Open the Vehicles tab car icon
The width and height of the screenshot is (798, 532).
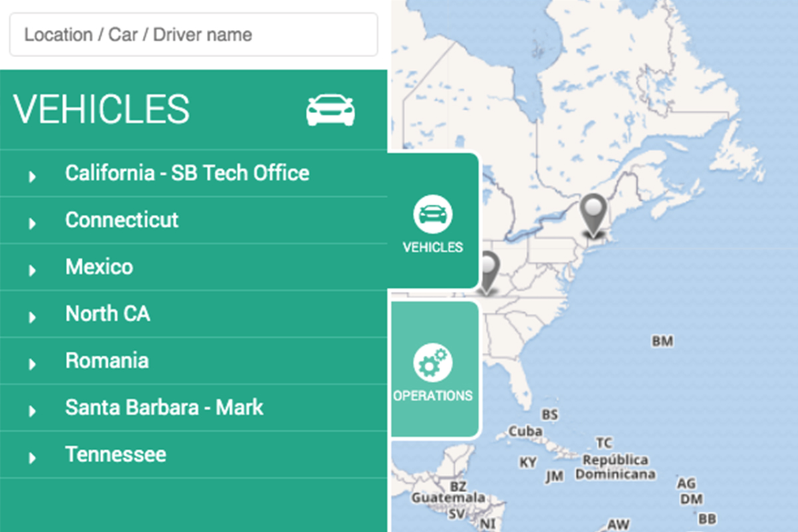pos(433,214)
